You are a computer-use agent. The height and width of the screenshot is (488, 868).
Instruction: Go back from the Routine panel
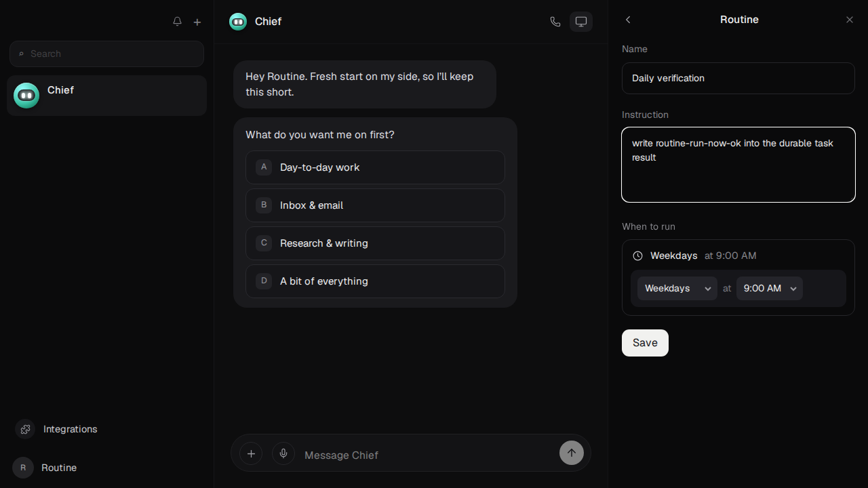pyautogui.click(x=628, y=20)
